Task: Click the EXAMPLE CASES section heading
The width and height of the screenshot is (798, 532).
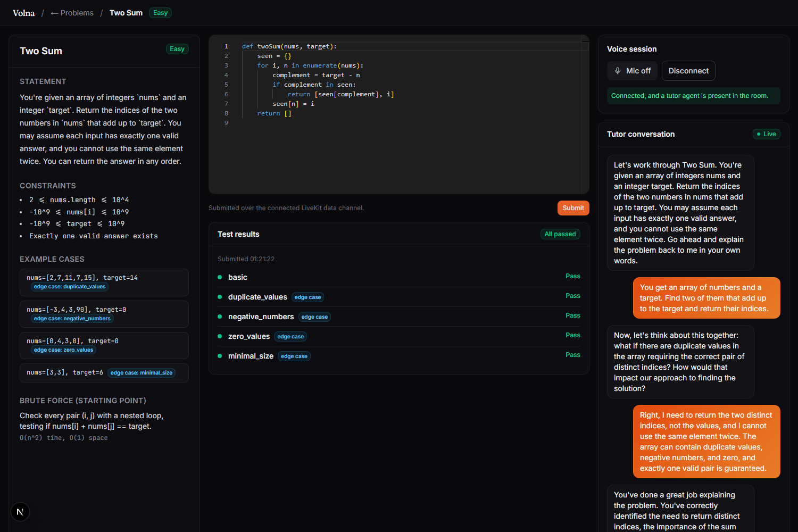Action: pos(52,259)
